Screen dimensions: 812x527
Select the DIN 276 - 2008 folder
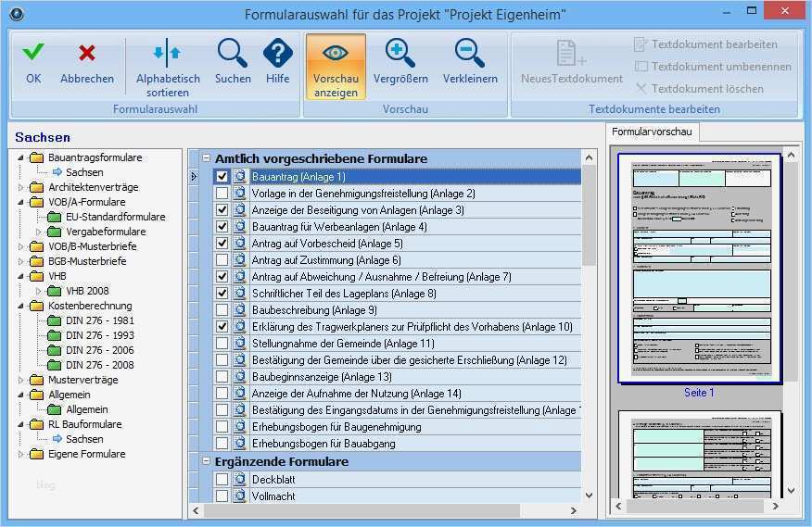coord(55,366)
